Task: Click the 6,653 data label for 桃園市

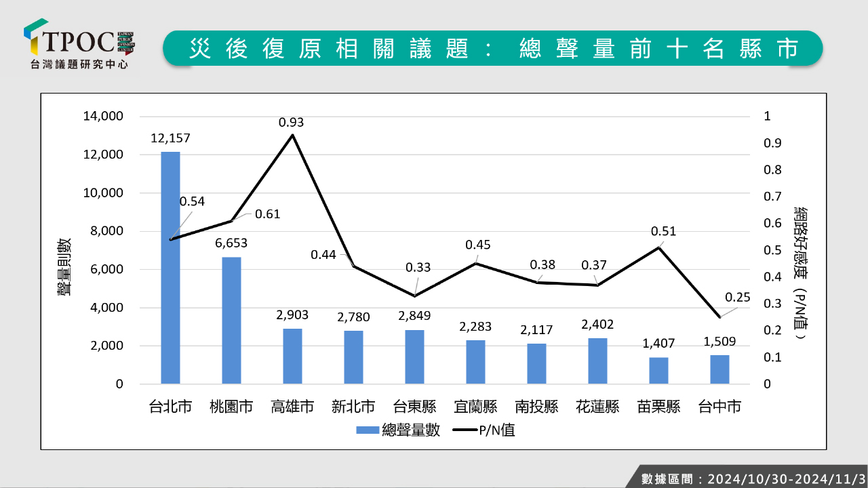Action: 231,243
